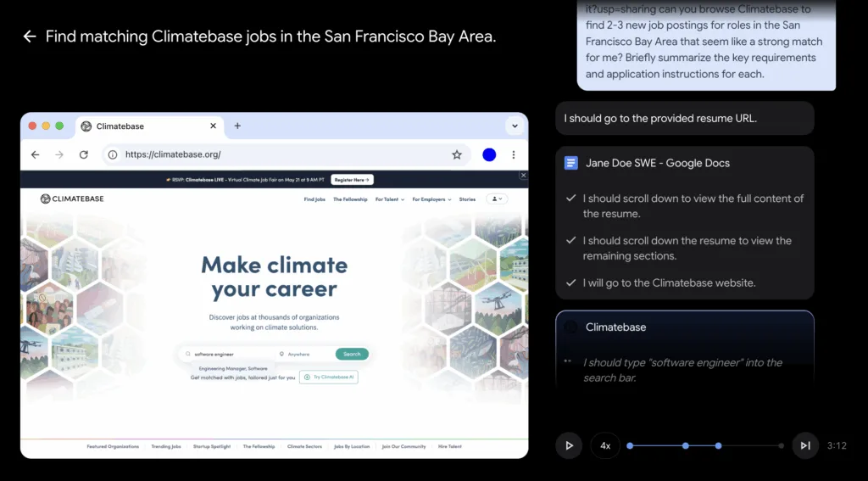Image resolution: width=868 pixels, height=481 pixels.
Task: Click Register Here in the banner
Action: 352,180
